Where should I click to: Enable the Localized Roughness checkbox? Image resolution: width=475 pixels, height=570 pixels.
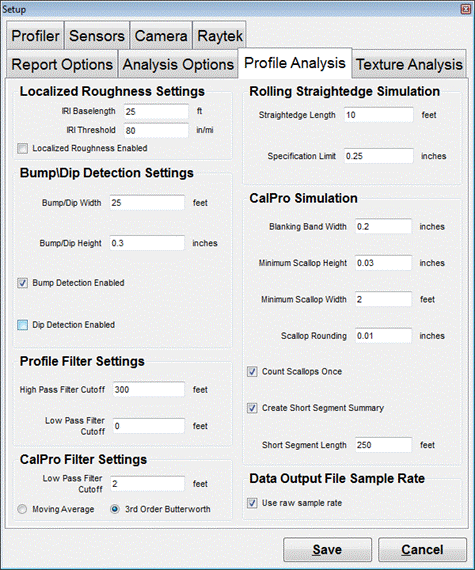[23, 148]
